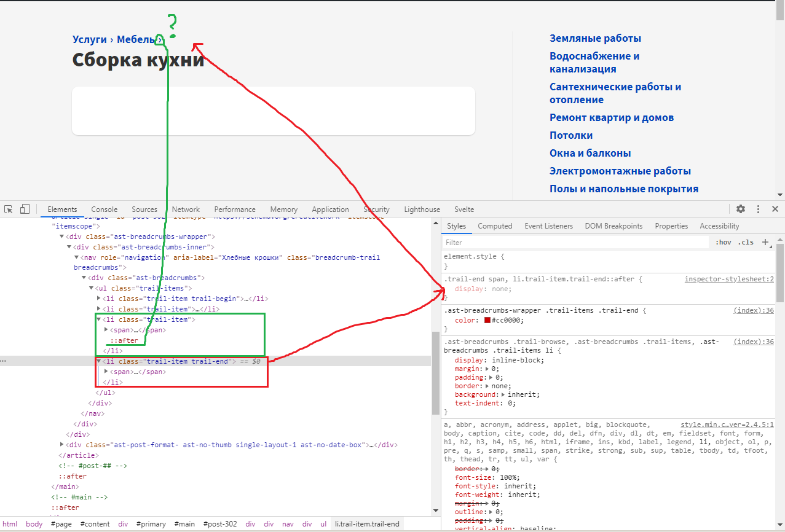785x532 pixels.
Task: Switch to the Computed styles tab
Action: tap(495, 226)
